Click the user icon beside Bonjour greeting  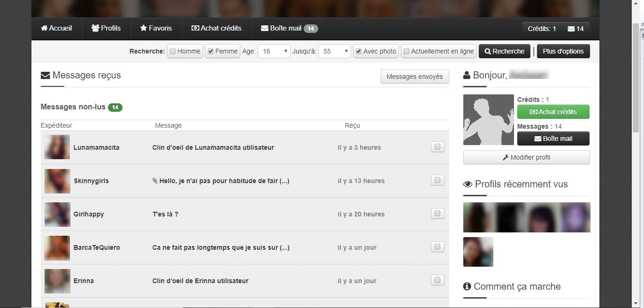point(467,75)
